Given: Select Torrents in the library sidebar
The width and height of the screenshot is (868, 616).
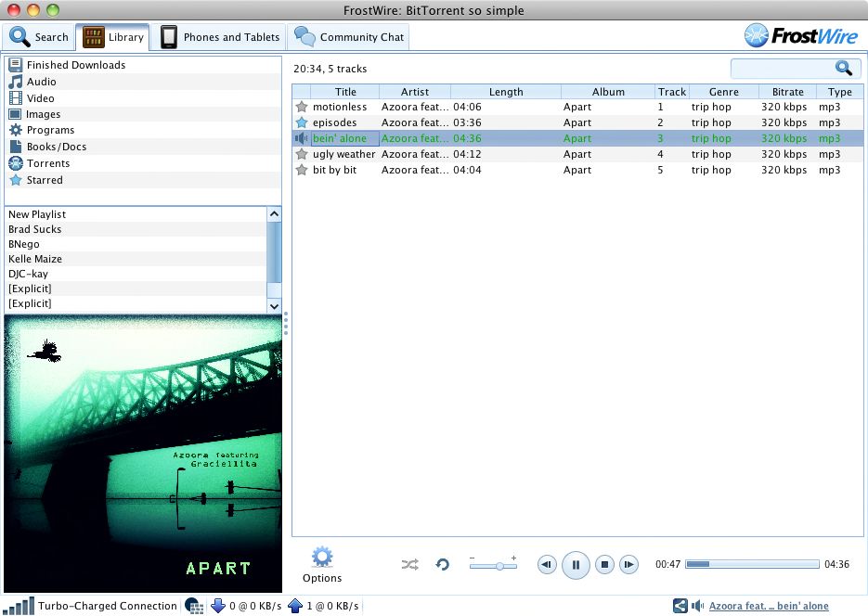Looking at the screenshot, I should pyautogui.click(x=47, y=163).
